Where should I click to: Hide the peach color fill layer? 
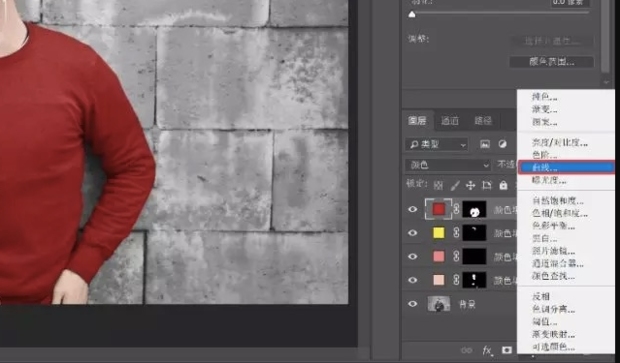point(412,280)
